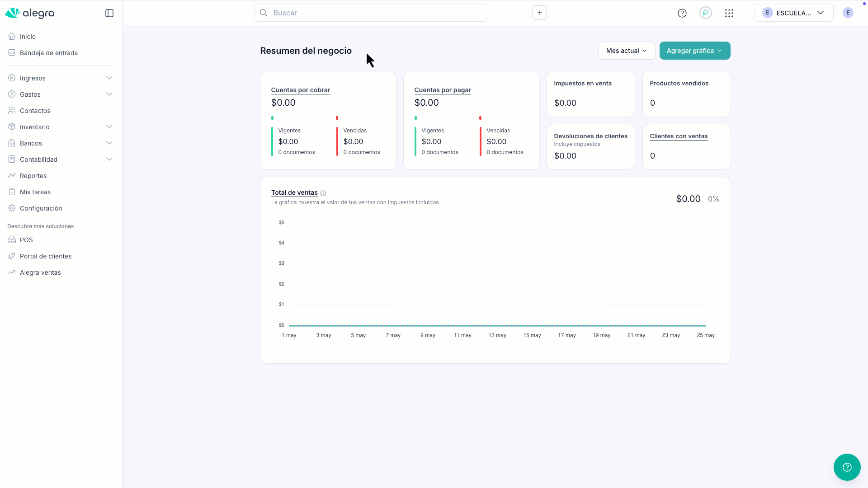The height and width of the screenshot is (488, 868).
Task: Open the ESCUELA company selector dropdown
Action: click(x=794, y=13)
